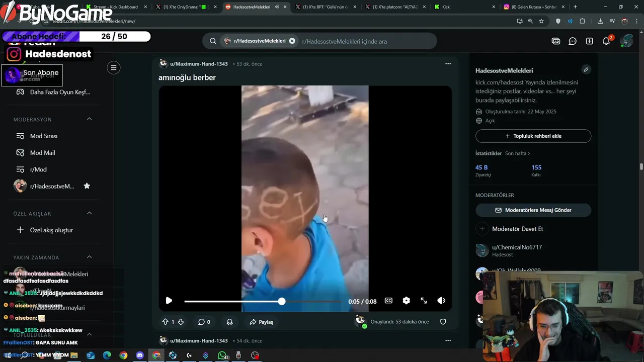
Task: Open video settings gear
Action: [x=406, y=301]
